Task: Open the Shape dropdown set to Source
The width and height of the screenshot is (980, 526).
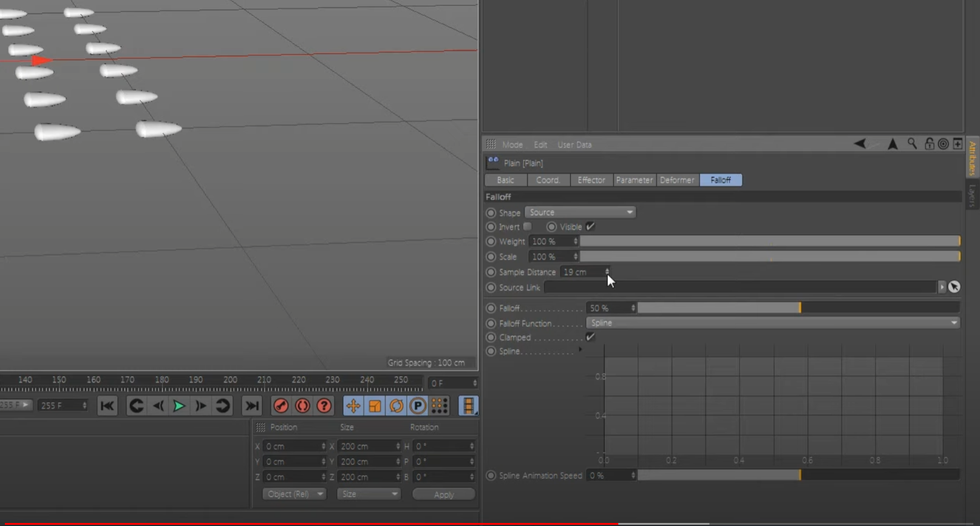Action: pyautogui.click(x=580, y=212)
